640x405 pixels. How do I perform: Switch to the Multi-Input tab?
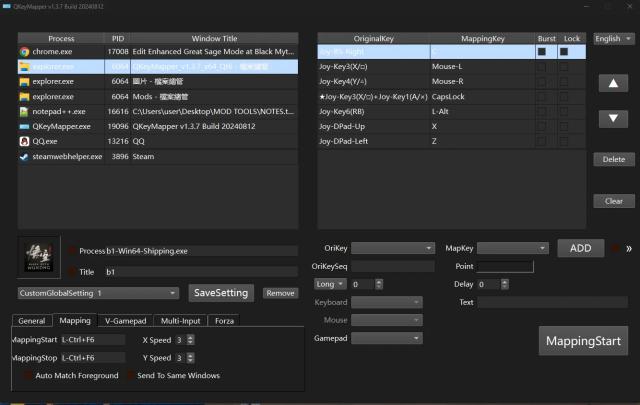(180, 321)
